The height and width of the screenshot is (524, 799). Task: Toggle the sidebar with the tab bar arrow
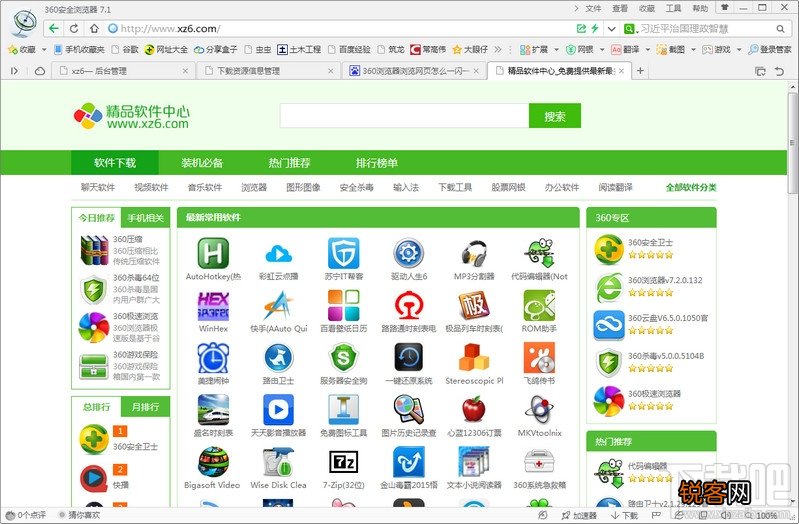pyautogui.click(x=14, y=71)
